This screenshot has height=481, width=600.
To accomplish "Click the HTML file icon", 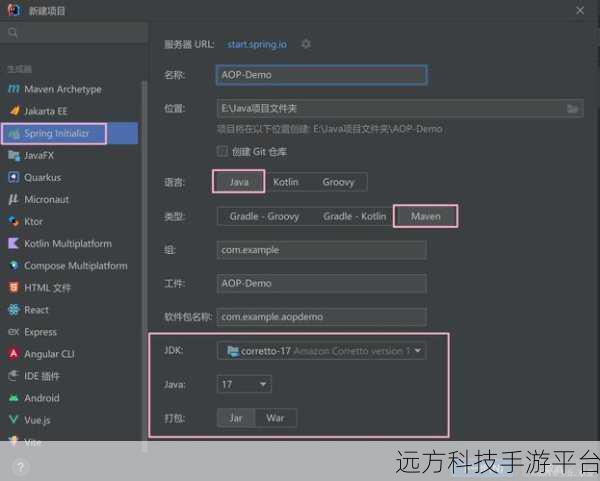I will point(14,287).
